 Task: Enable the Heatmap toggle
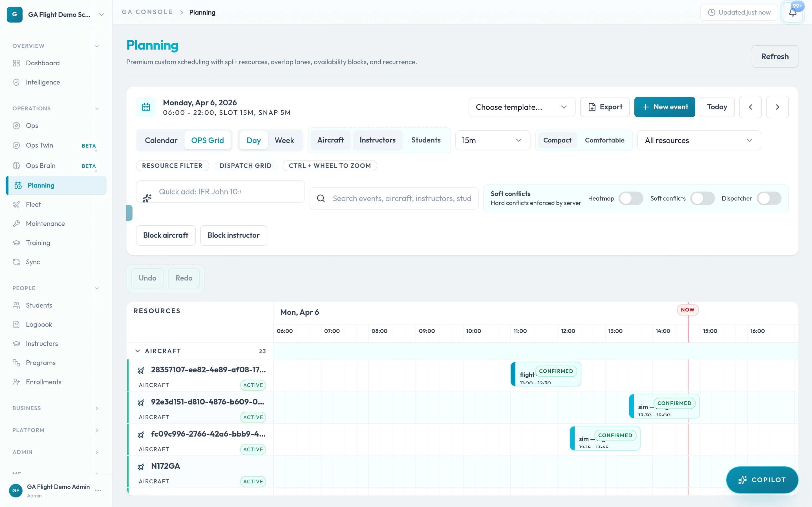point(630,198)
